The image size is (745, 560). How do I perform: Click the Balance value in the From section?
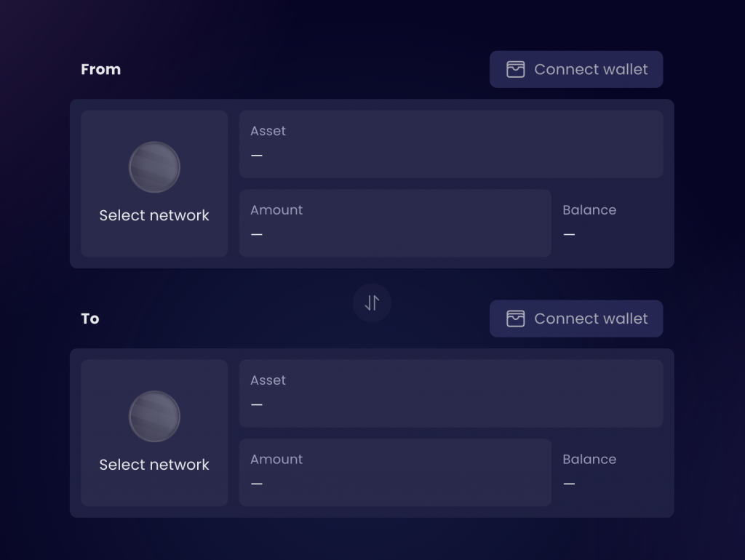569,234
